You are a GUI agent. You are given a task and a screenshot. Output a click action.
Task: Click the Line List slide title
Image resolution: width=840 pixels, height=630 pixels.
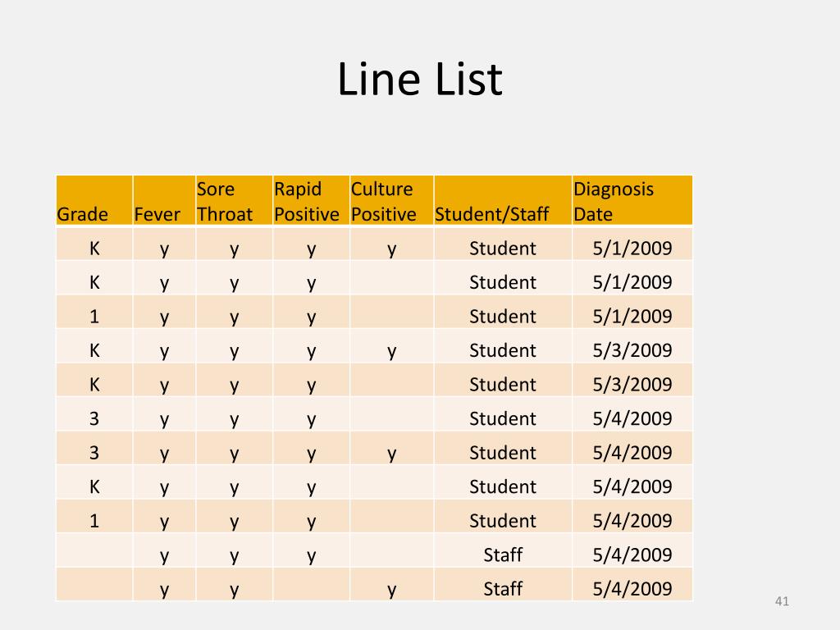coord(419,80)
